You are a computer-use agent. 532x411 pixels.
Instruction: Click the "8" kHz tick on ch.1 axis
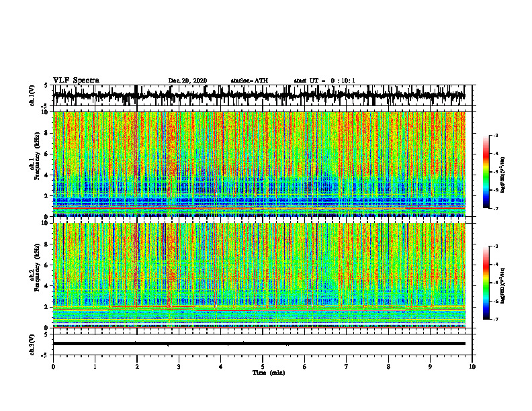tap(46, 133)
